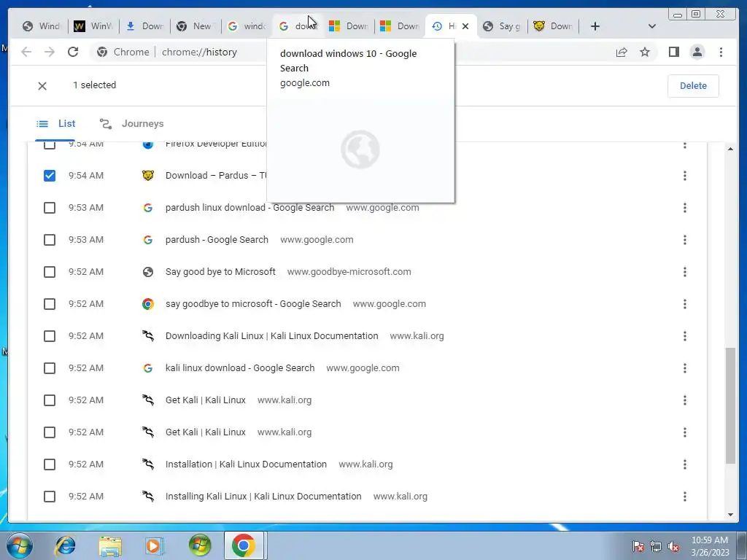Screen dimensions: 747x560
Task: Switch to the Say g browser tab
Action: pos(503,26)
